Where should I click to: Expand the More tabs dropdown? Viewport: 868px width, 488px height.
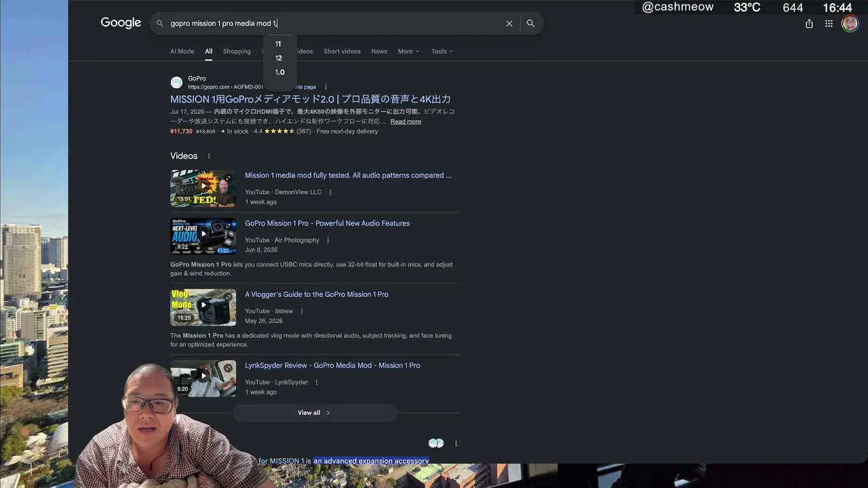[408, 52]
